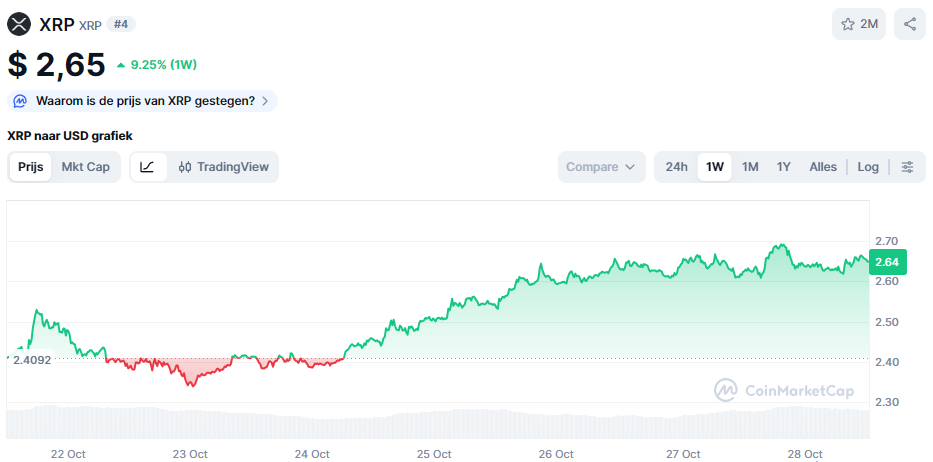Choose the 1Y time range
This screenshot has width=933, height=462.
(784, 167)
